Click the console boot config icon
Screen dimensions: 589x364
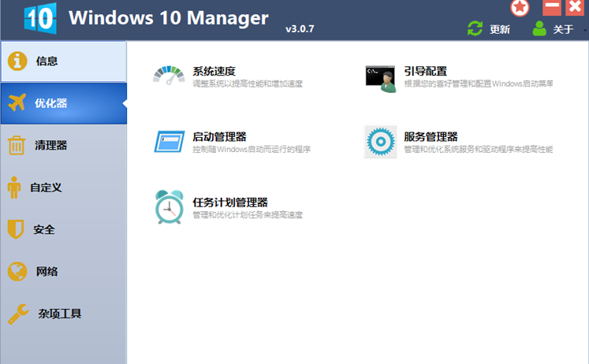pyautogui.click(x=381, y=79)
